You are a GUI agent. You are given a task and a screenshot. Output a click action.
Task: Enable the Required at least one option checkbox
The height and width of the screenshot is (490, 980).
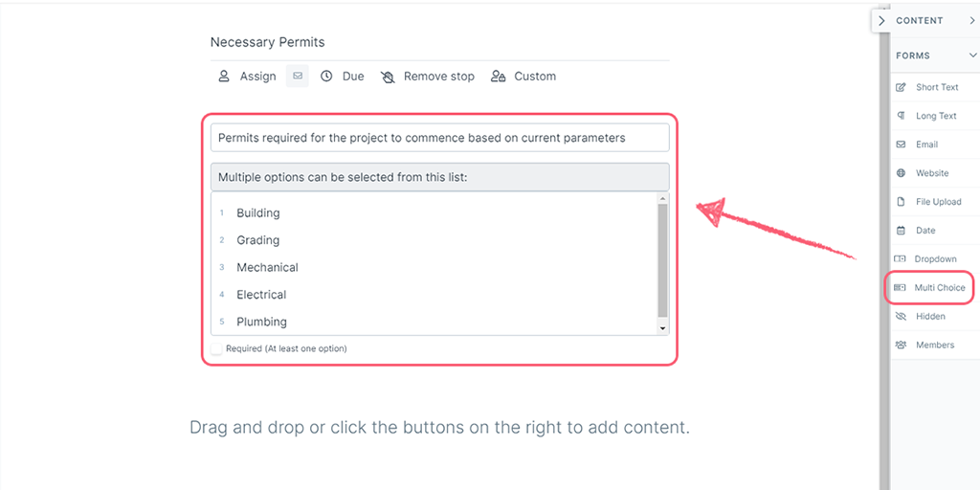pyautogui.click(x=217, y=349)
